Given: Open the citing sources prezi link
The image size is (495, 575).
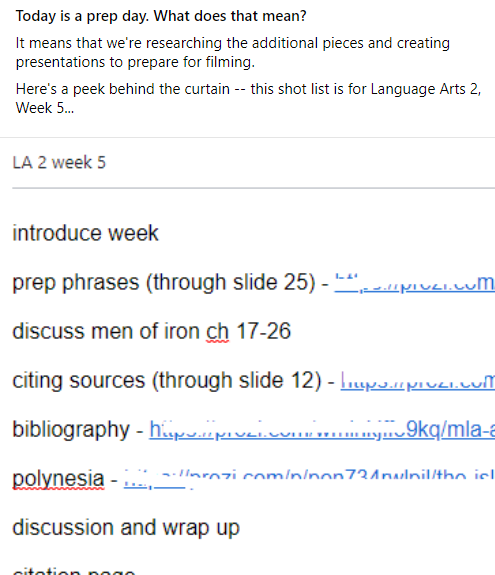Looking at the screenshot, I should (x=418, y=381).
